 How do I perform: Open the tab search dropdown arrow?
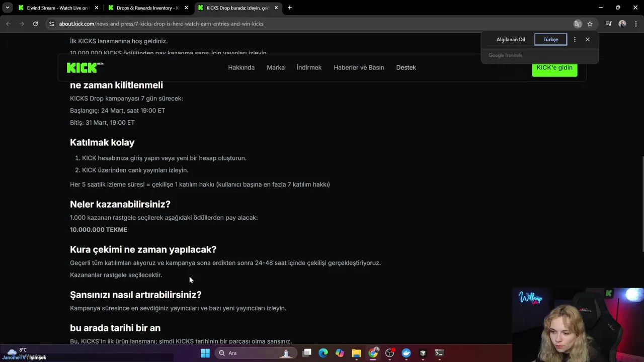7,8
